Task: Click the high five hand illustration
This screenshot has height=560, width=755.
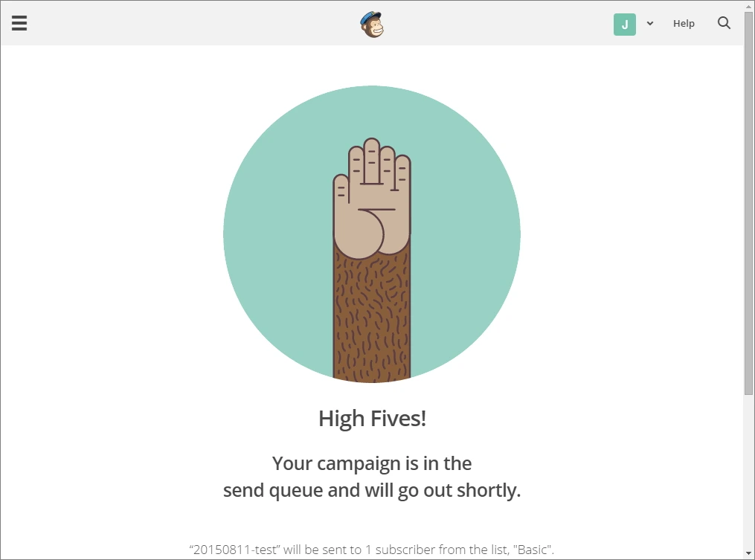Action: 372,197
